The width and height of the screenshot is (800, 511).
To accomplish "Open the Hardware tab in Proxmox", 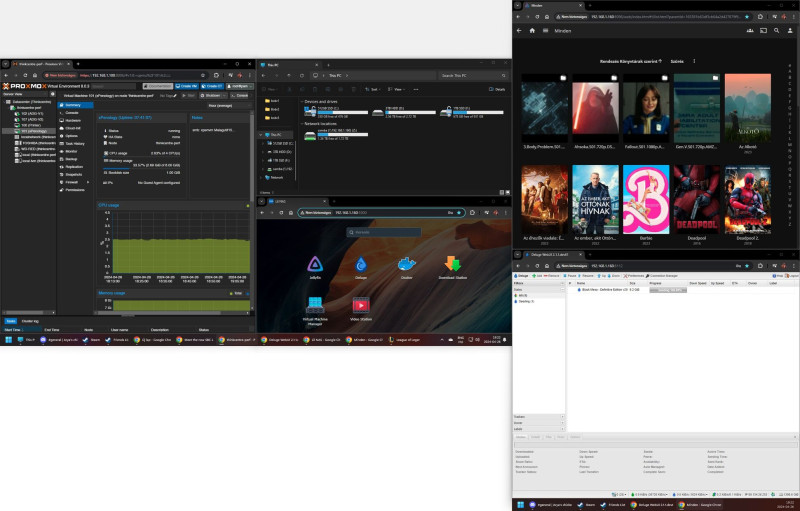I will (x=75, y=120).
